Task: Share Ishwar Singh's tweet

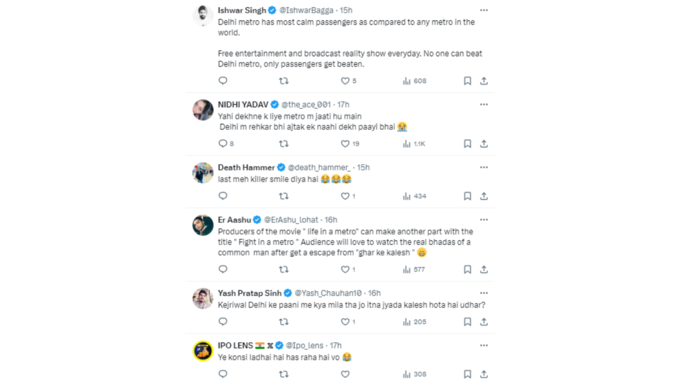Action: coord(484,81)
